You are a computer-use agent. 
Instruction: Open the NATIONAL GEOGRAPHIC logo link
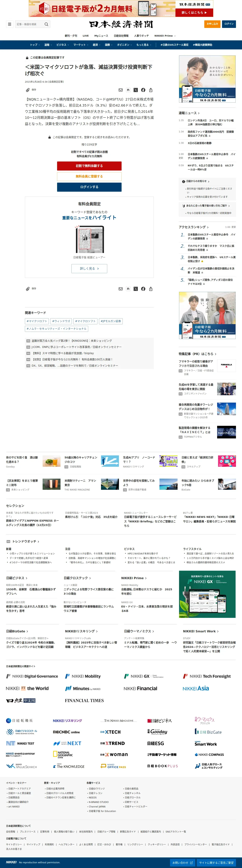pos(63,754)
